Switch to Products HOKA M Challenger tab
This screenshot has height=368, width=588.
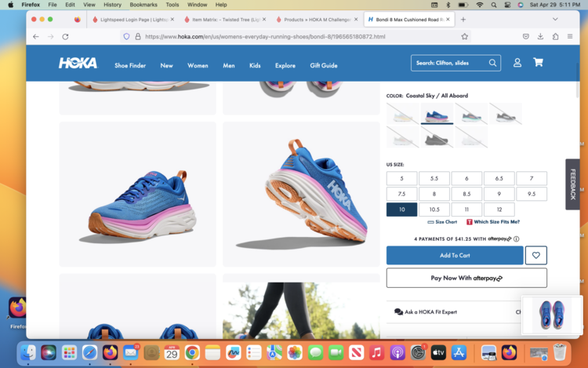(x=316, y=19)
